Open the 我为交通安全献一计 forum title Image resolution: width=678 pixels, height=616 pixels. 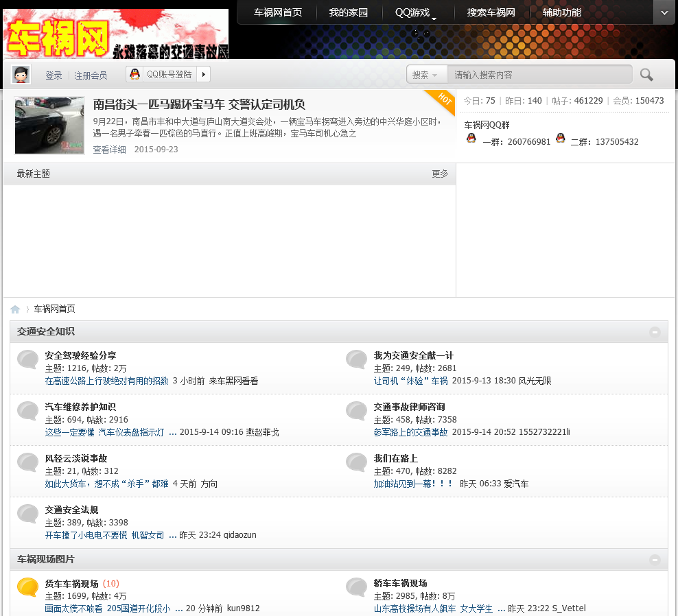point(413,355)
